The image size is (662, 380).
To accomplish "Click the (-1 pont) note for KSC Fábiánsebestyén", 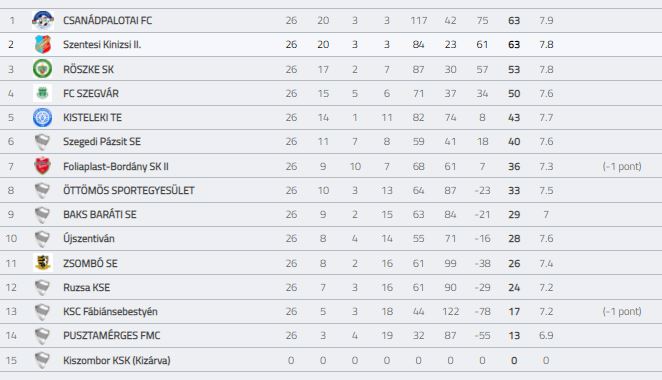I will (622, 312).
